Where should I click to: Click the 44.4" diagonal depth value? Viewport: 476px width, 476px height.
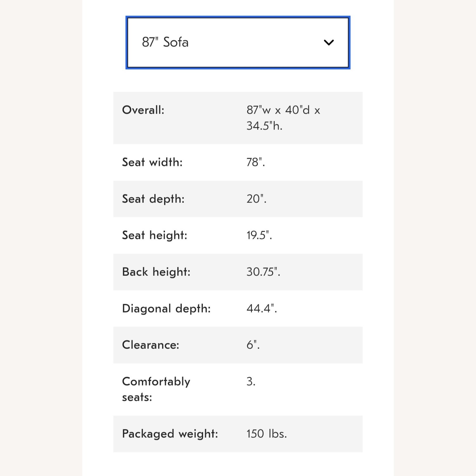262,308
